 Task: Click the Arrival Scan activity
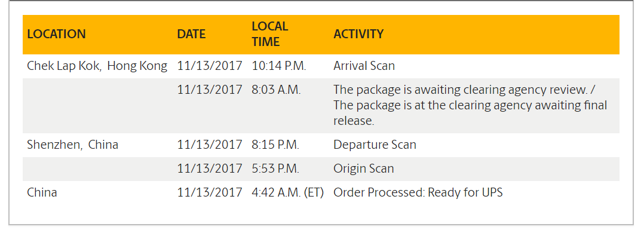[364, 66]
